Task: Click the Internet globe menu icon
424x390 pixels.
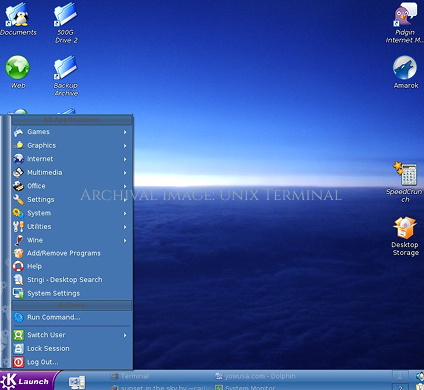Action: click(18, 159)
